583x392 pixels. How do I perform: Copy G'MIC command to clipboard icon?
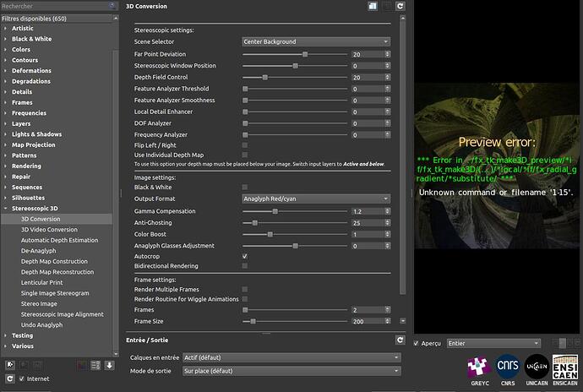pos(373,6)
